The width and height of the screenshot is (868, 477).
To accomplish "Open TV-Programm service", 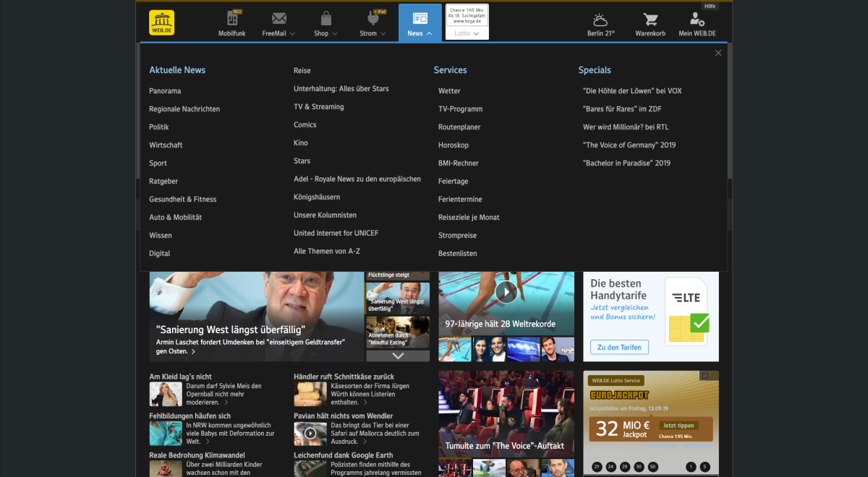I will coord(460,109).
